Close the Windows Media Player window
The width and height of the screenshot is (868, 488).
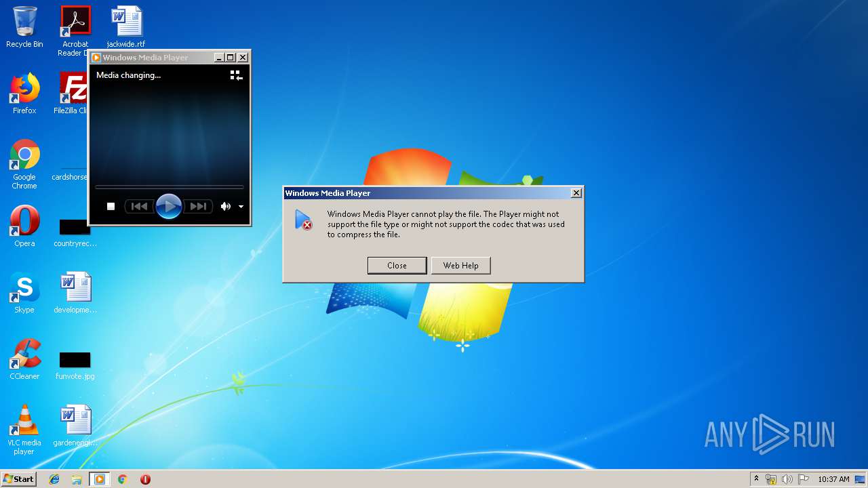[x=243, y=58]
